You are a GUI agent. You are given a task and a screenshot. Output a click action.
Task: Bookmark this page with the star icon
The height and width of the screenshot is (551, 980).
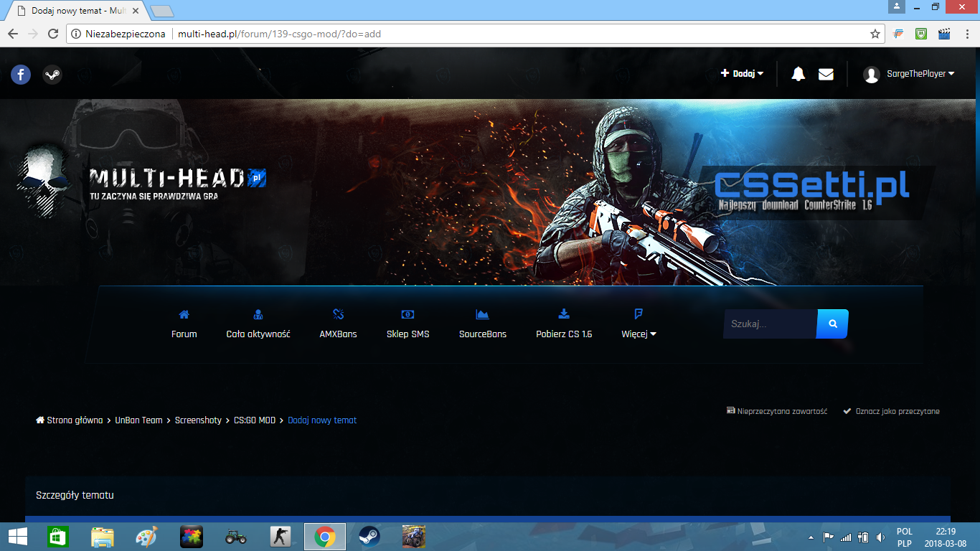coord(875,34)
